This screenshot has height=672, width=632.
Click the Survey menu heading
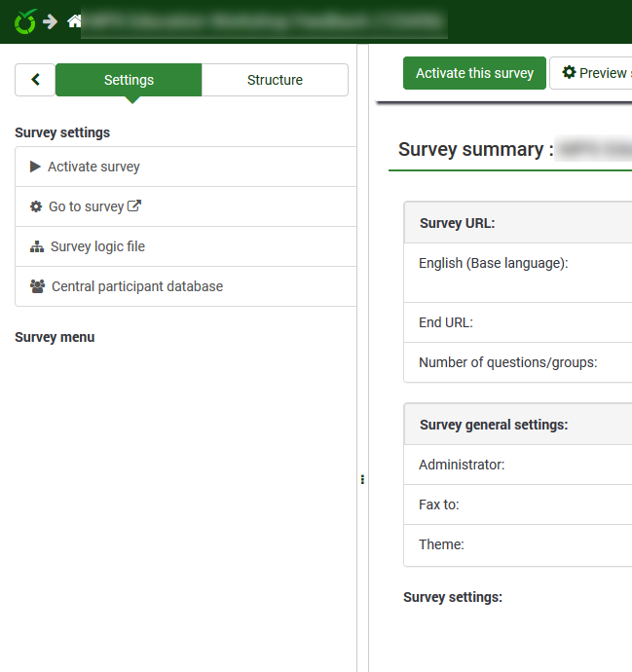pos(55,337)
